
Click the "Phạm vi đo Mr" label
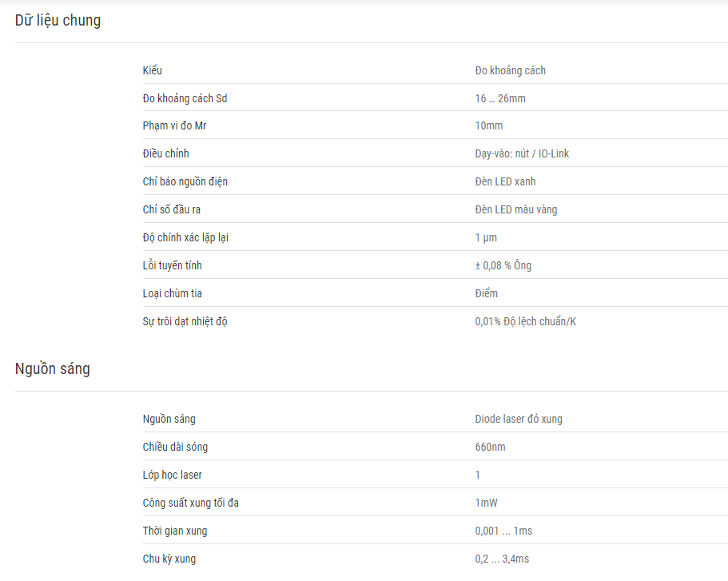tap(174, 125)
